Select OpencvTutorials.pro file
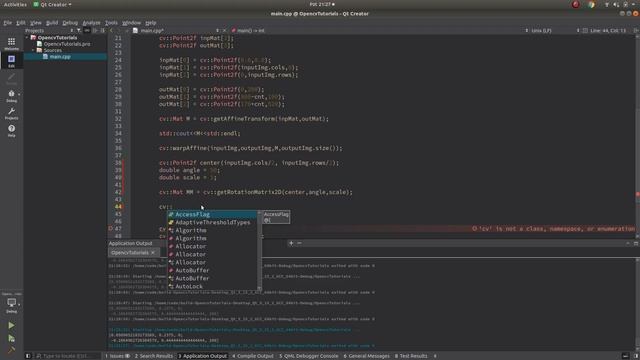 (67, 44)
